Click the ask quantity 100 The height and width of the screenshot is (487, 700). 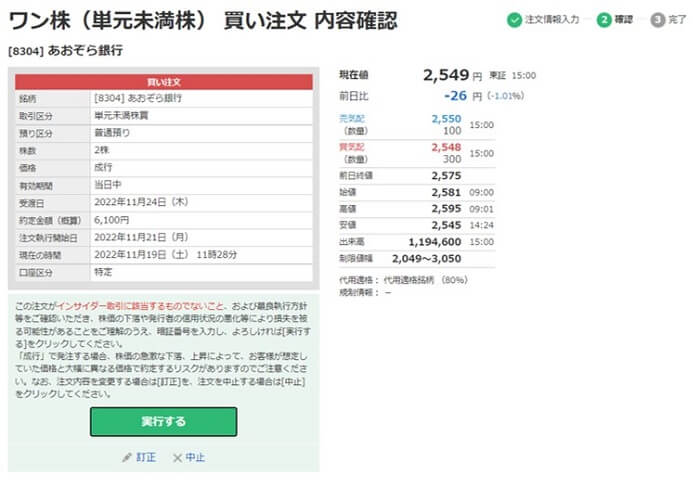coord(452,131)
